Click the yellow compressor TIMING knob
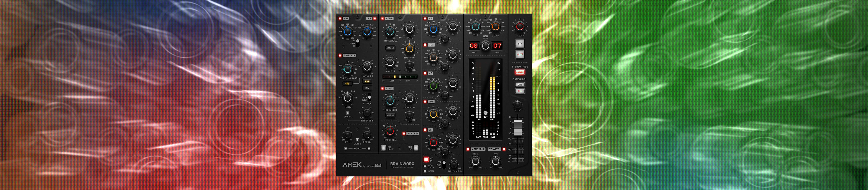This screenshot has width=868, height=190. point(409,48)
